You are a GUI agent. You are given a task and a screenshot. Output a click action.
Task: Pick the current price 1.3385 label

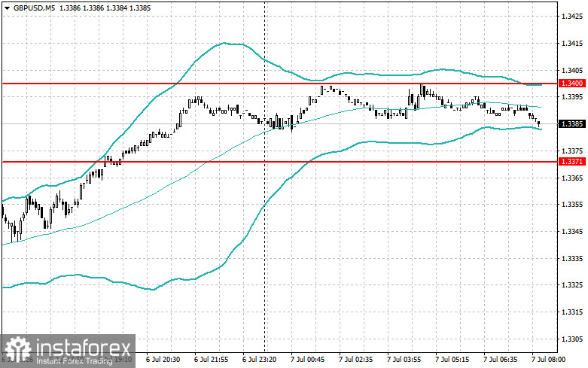tap(572, 123)
